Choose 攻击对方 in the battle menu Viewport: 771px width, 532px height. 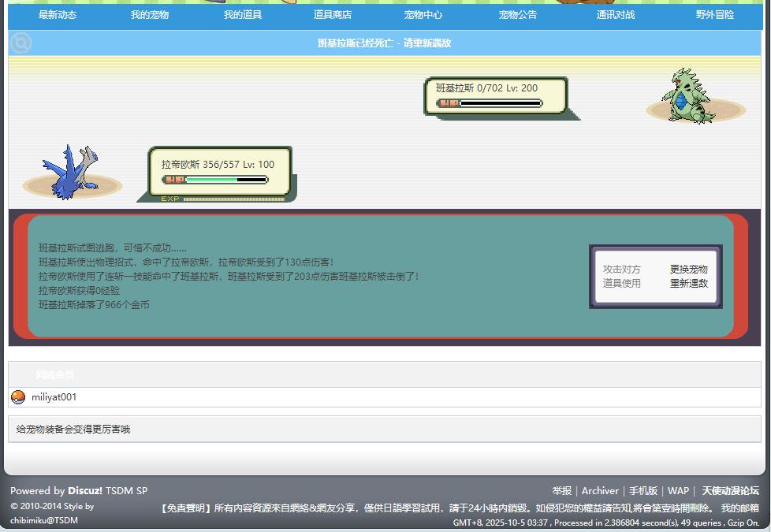(x=622, y=269)
